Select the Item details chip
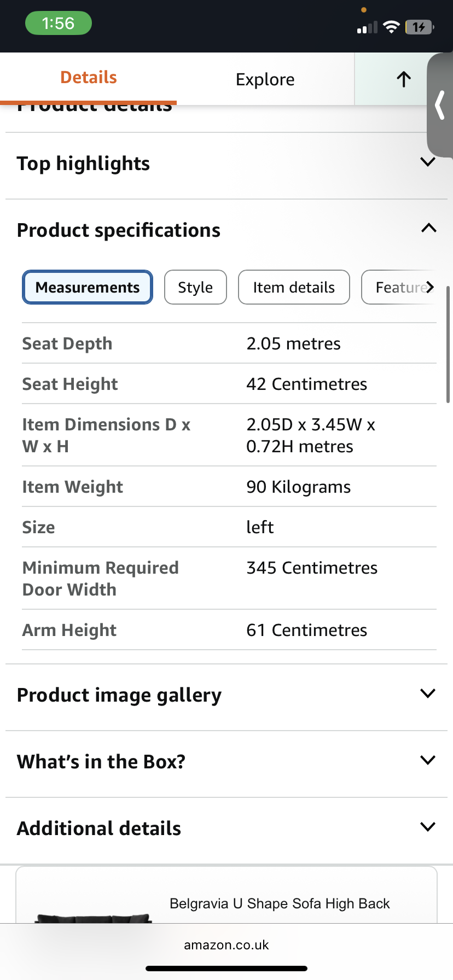453x980 pixels. click(294, 288)
